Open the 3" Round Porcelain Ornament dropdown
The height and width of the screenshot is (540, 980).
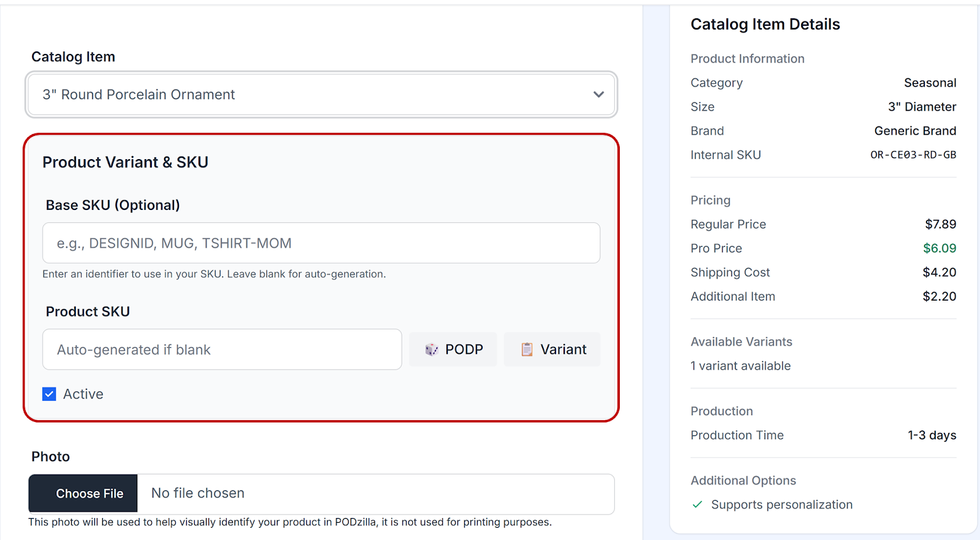(321, 94)
